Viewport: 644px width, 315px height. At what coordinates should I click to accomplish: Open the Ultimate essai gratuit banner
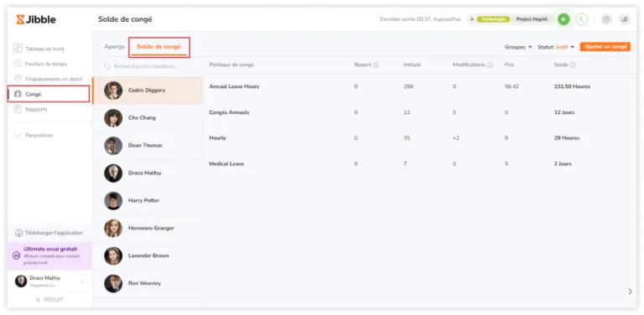tap(49, 256)
